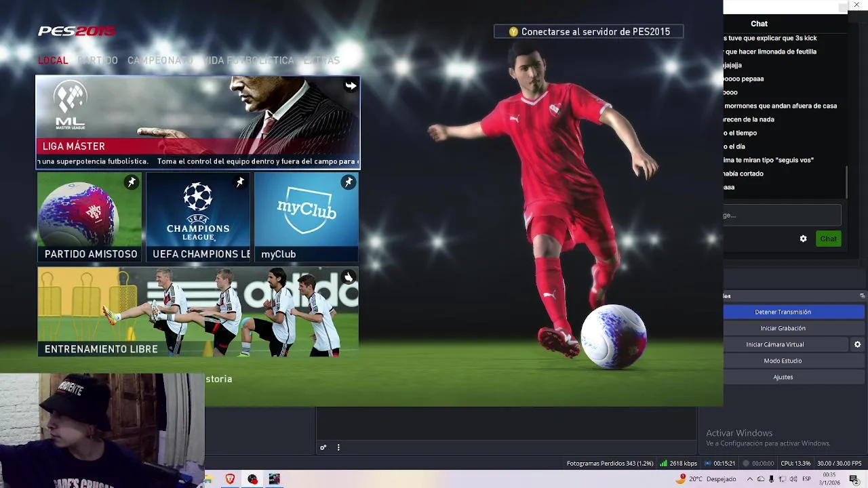Screen dimensions: 868x488
Task: Click the Master League ML emblem
Action: click(71, 105)
